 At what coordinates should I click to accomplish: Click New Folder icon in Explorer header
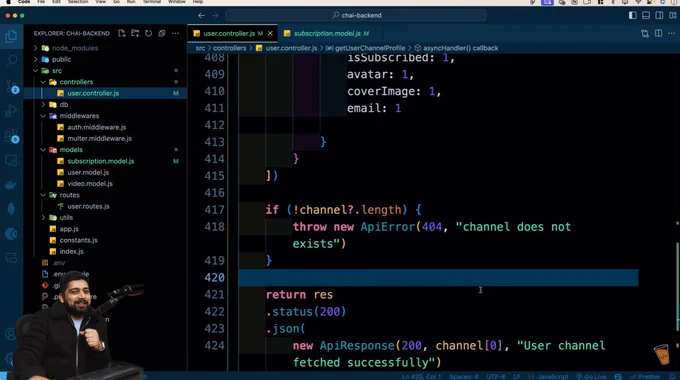pos(135,33)
